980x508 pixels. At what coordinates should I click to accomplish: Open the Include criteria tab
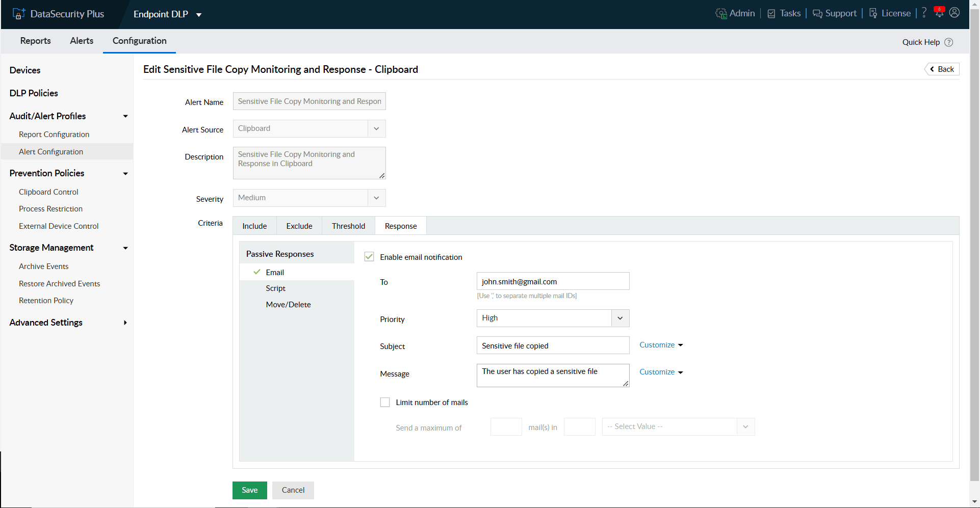254,226
